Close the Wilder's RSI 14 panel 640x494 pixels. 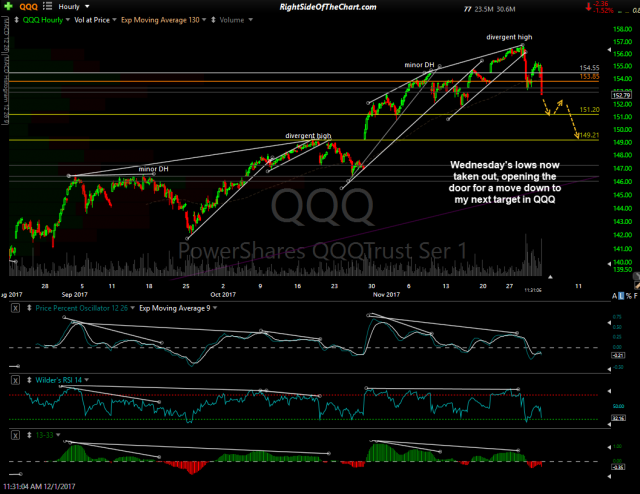15,380
